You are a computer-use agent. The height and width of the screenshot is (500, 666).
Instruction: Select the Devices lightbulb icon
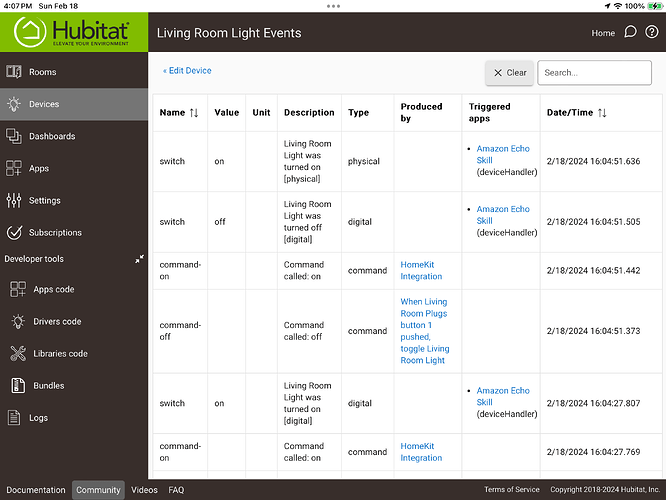click(x=14, y=104)
